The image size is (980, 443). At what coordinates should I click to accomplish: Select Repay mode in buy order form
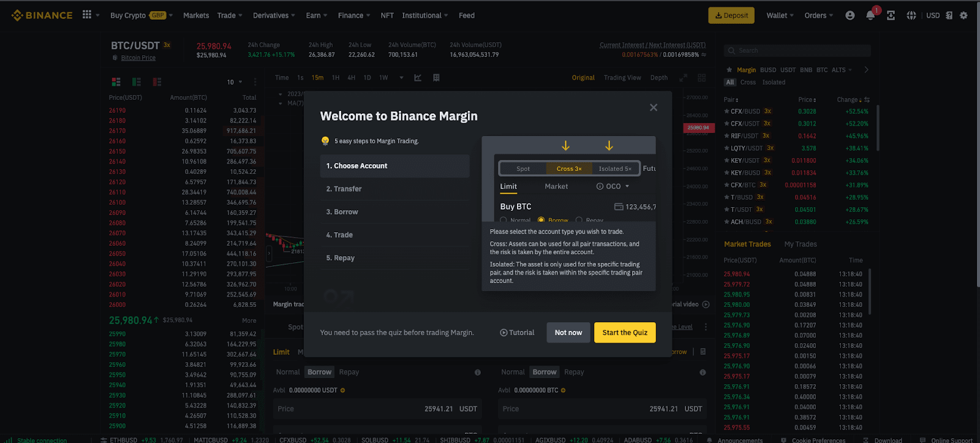click(349, 372)
